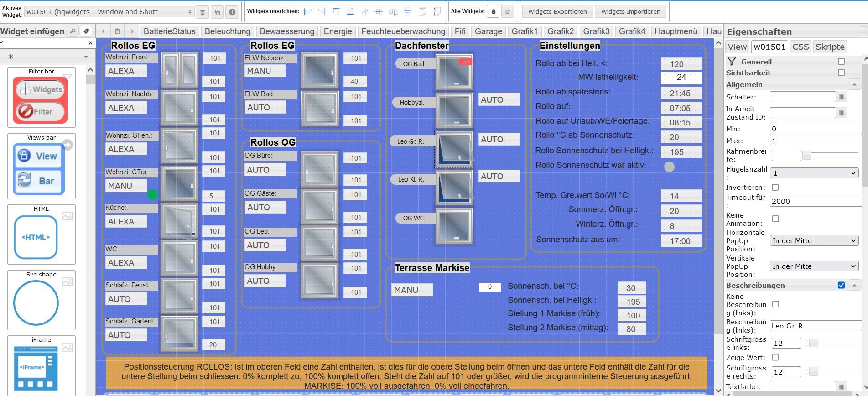Image resolution: width=868 pixels, height=396 pixels.
Task: Click the all-widgets external link icon
Action: pyautogui.click(x=507, y=12)
